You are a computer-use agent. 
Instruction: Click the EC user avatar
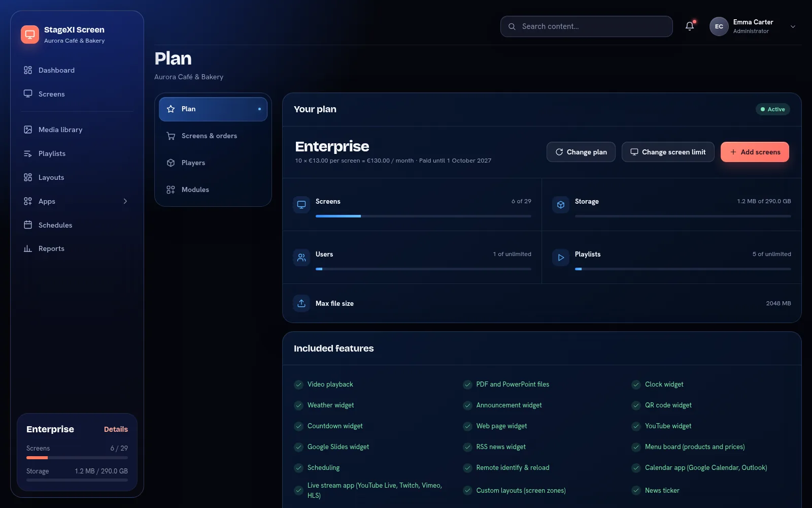(719, 26)
